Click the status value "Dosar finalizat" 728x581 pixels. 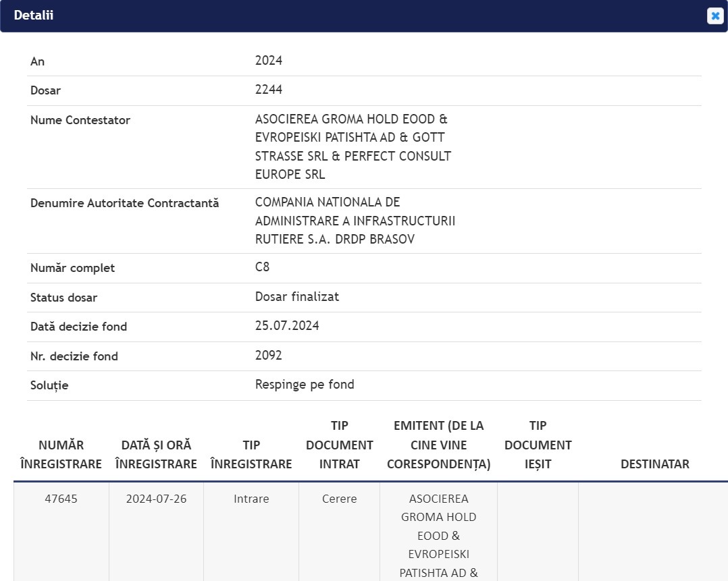[297, 296]
